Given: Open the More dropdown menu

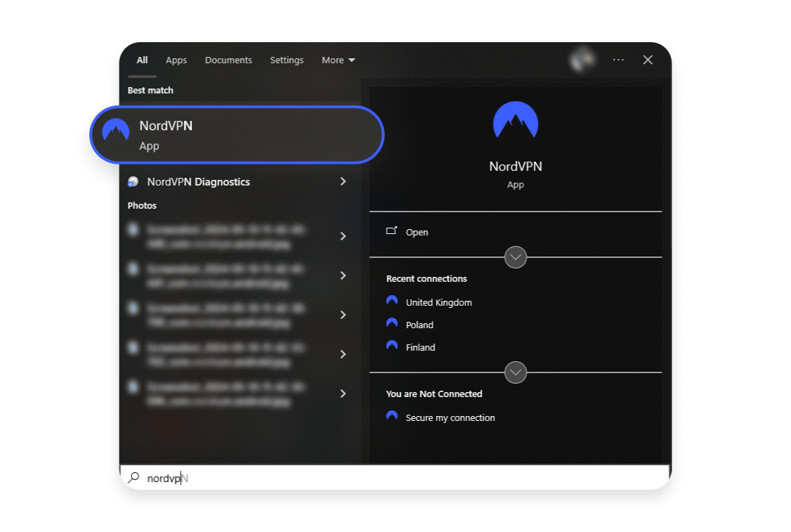Looking at the screenshot, I should (x=338, y=60).
